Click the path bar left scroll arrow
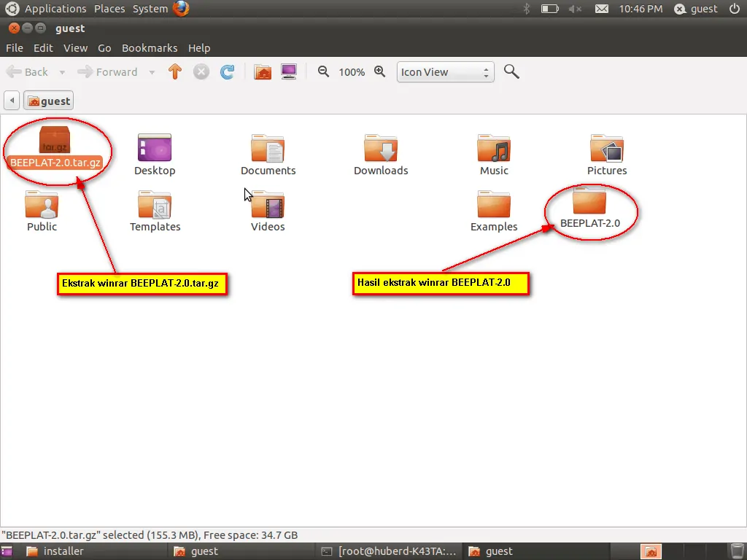This screenshot has width=747, height=560. point(12,101)
